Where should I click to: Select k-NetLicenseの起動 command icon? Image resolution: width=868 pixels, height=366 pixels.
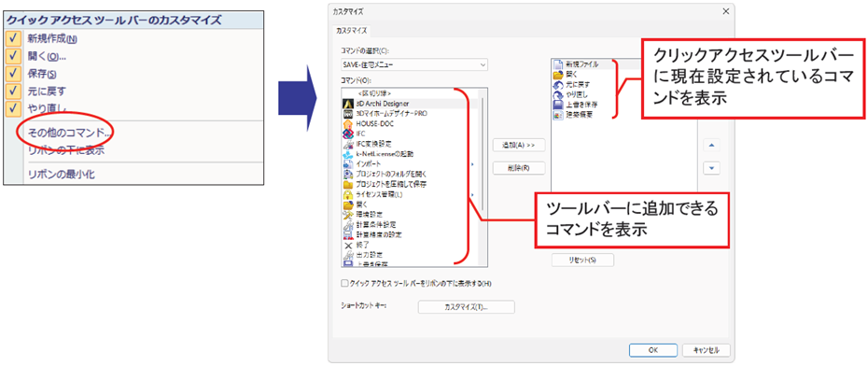pos(348,154)
